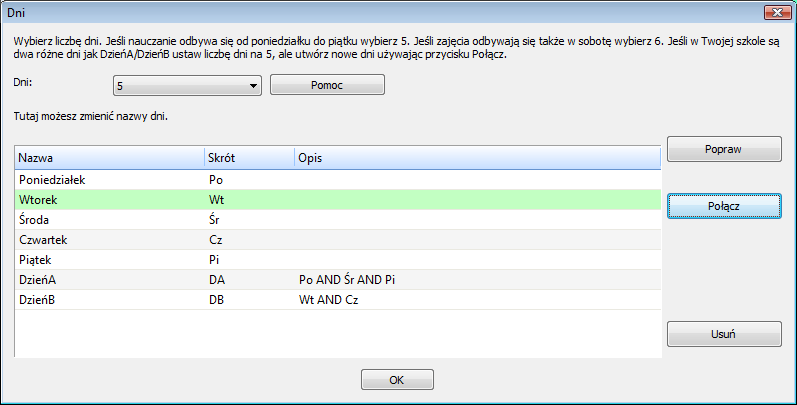Click the Usuń button

click(x=724, y=334)
